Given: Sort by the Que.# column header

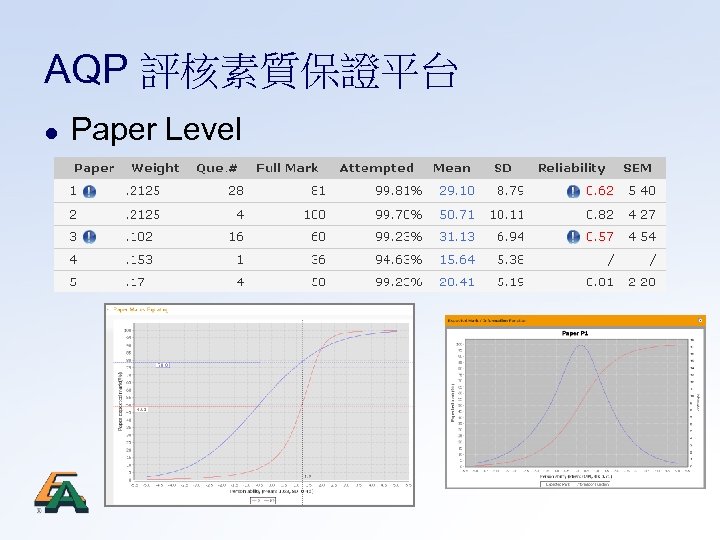Looking at the screenshot, I should click(x=217, y=168).
